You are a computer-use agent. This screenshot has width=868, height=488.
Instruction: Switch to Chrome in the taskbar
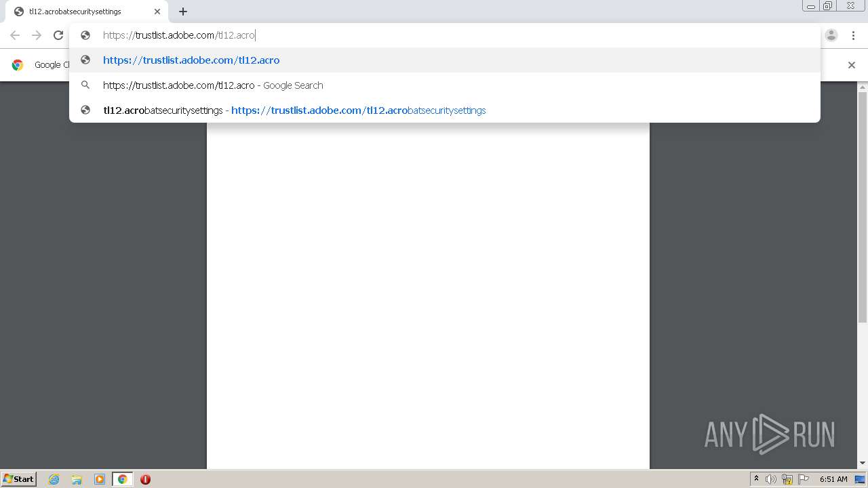(122, 479)
